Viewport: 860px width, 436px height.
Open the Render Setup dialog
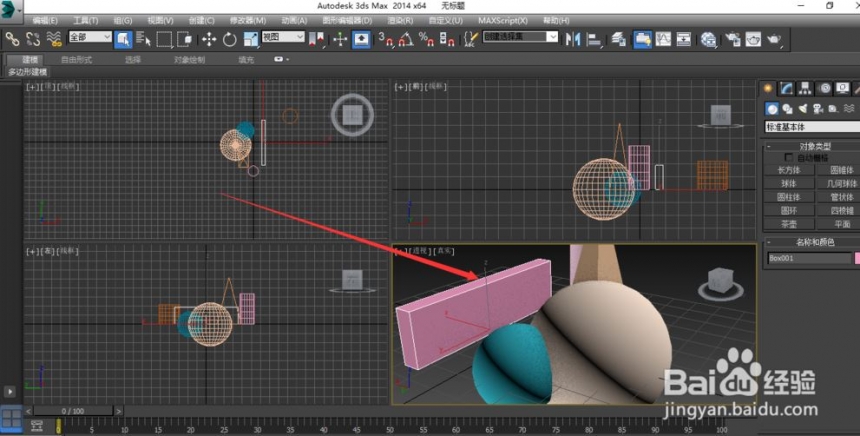click(x=733, y=39)
